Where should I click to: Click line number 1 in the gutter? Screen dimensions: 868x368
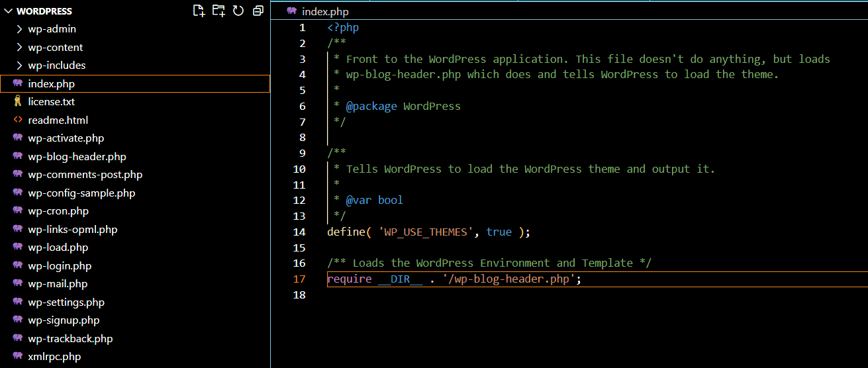pyautogui.click(x=303, y=28)
